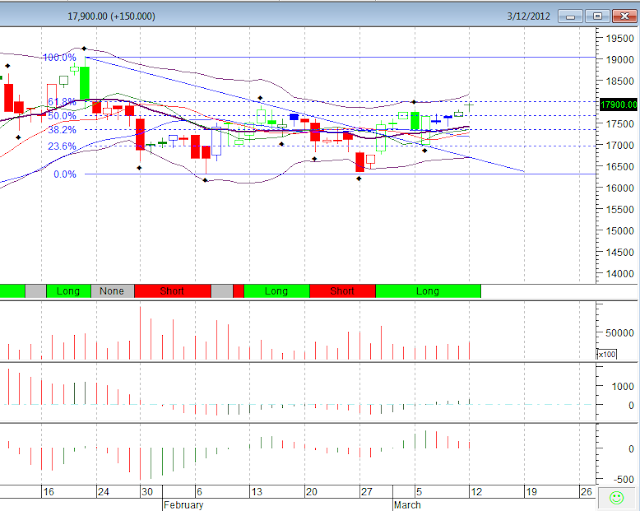
Task: Click the black diamond marker below February 27 low
Action: [x=359, y=179]
